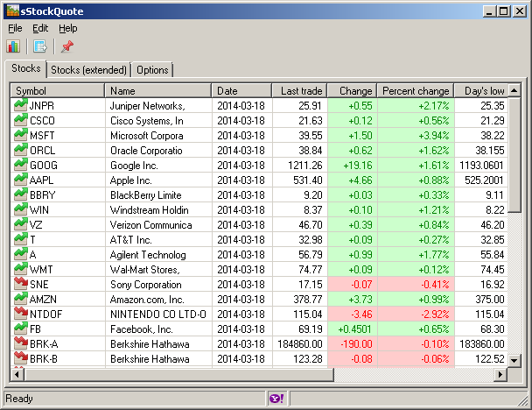This screenshot has height=410, width=532.
Task: Sort by the Percent change column header
Action: coord(416,91)
